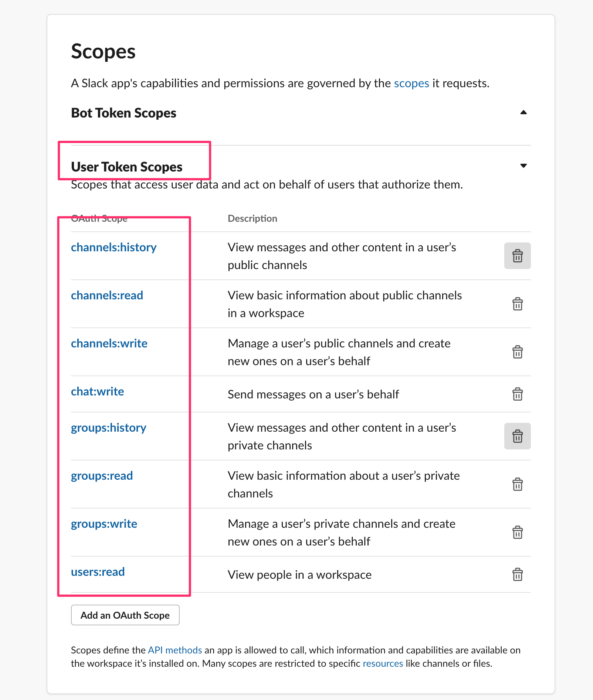Click the Bot Token Scopes heading

click(x=123, y=113)
